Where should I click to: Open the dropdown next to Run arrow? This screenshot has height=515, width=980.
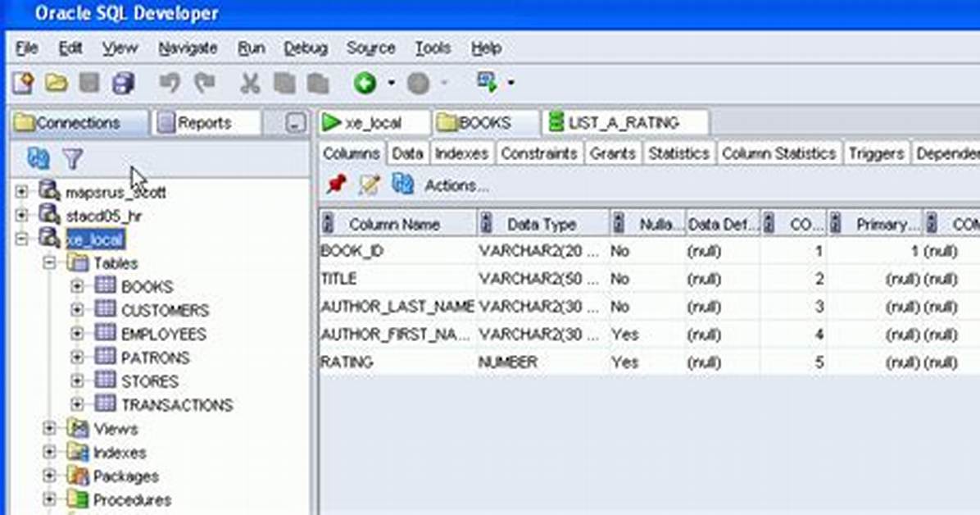[391, 83]
